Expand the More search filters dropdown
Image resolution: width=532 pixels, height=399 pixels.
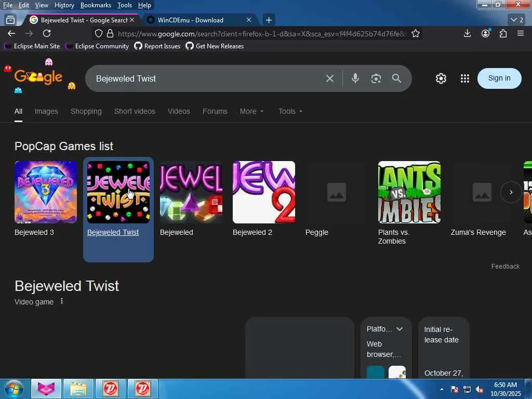click(x=251, y=111)
